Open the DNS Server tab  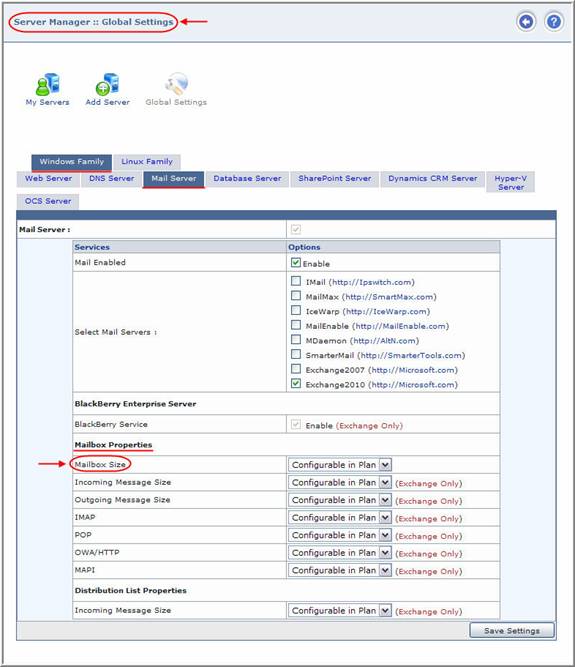click(111, 179)
